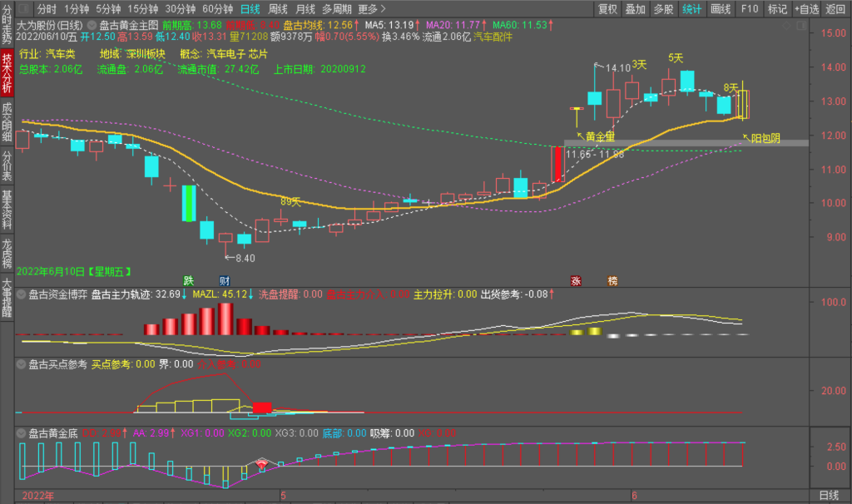Click the 返回 back button

835,9
